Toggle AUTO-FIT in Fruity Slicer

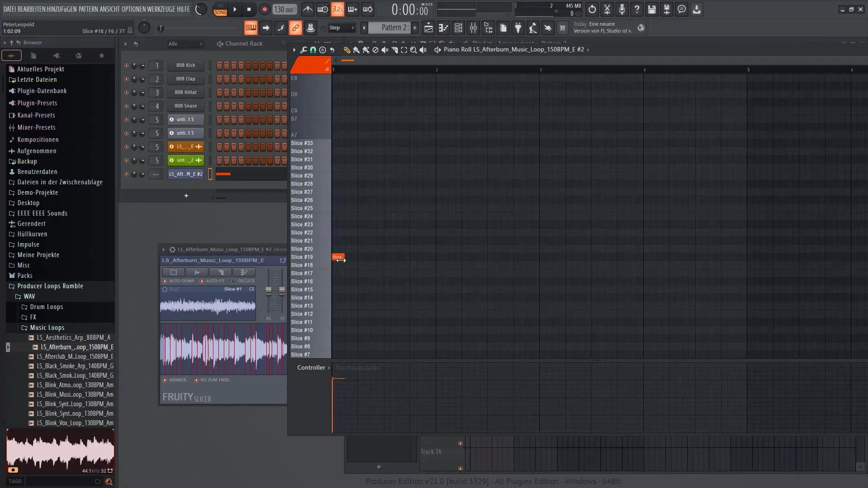pos(202,281)
